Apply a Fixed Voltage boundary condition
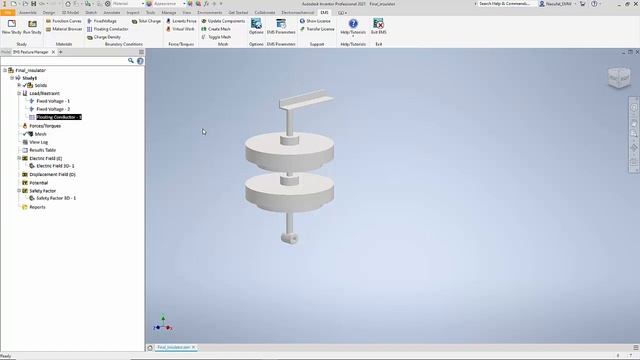Screen dimensions: 640x360 102,21
